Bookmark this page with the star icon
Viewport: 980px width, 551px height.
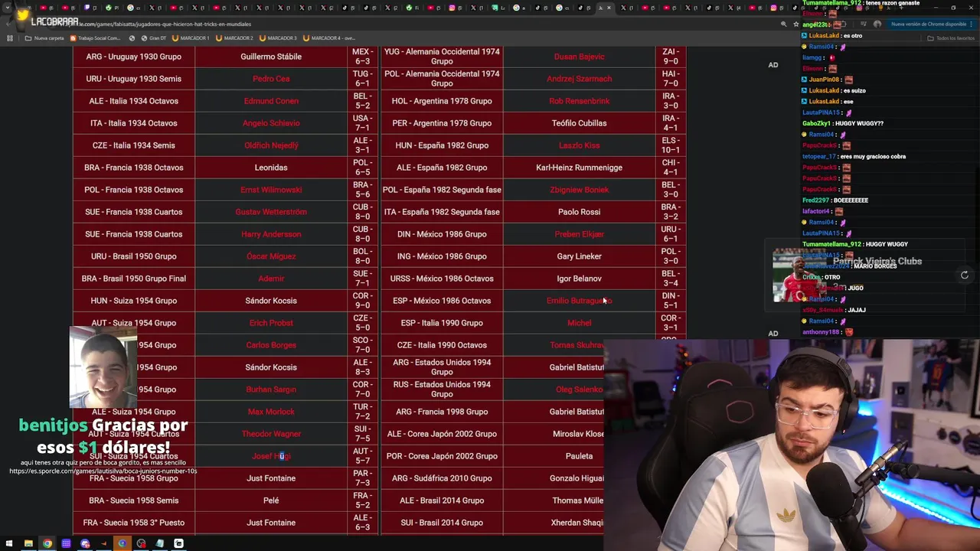click(x=795, y=24)
